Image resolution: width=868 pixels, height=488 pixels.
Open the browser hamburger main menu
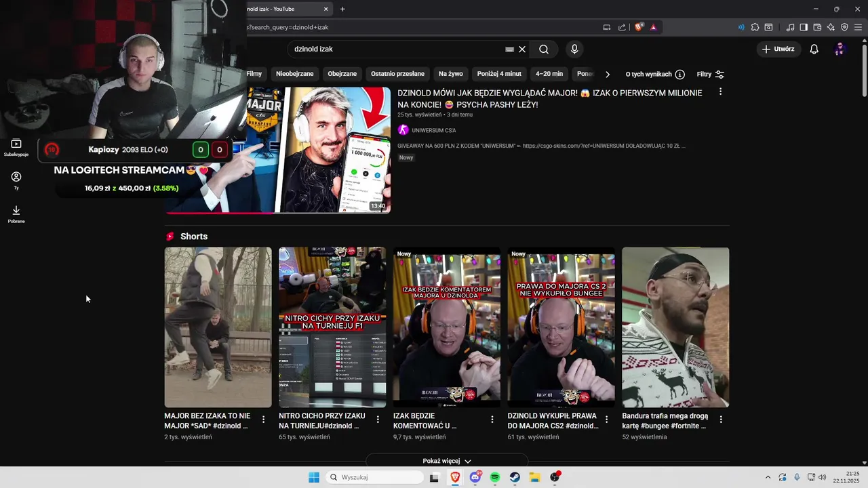point(858,27)
